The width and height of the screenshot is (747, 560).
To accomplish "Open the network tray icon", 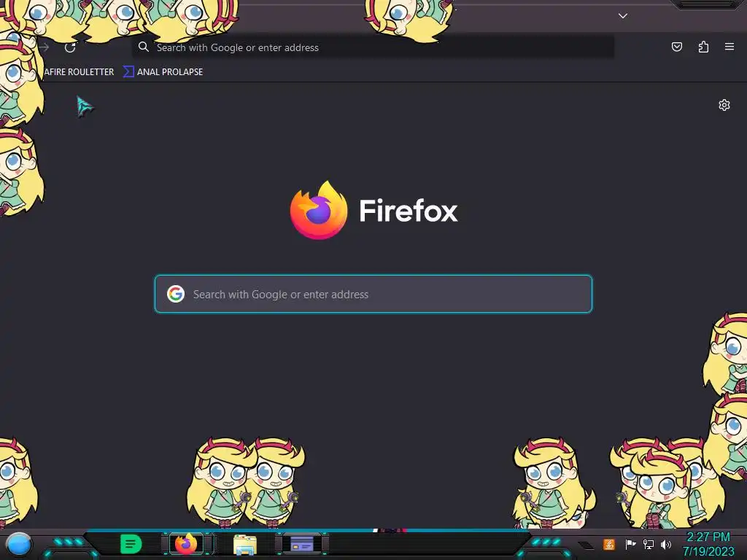I will coord(649,544).
